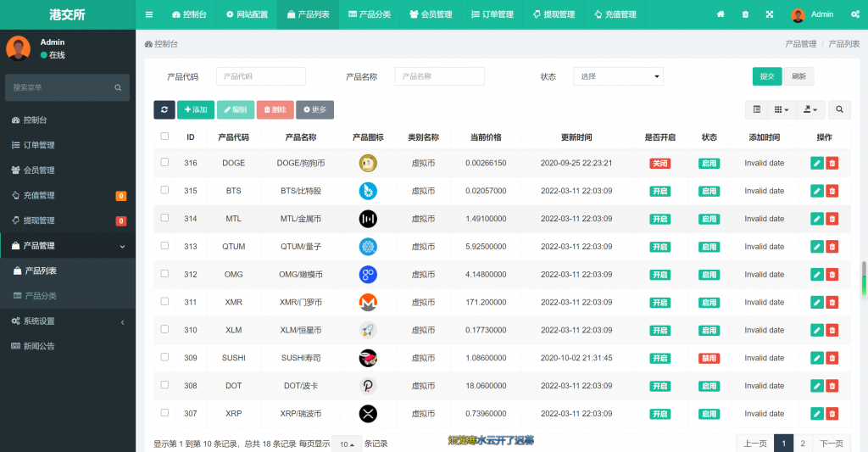Click red delete icon for XRP row
This screenshot has width=868, height=452.
(x=832, y=413)
